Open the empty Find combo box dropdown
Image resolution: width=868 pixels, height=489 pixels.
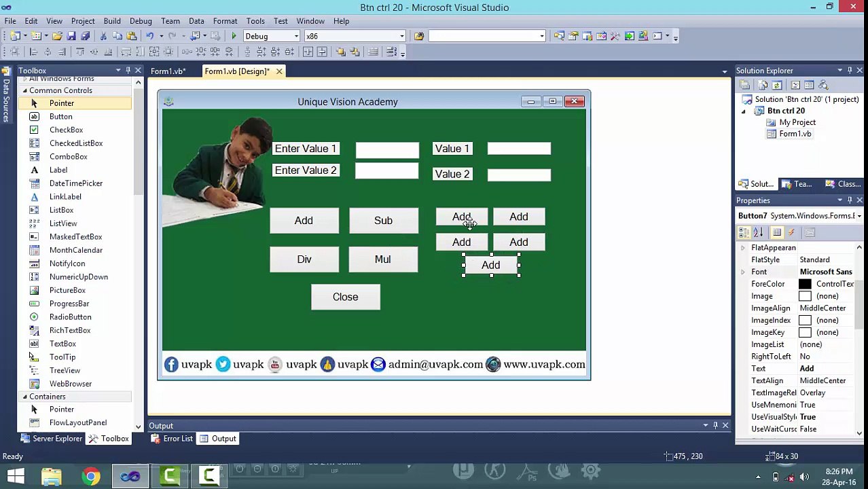tap(541, 36)
